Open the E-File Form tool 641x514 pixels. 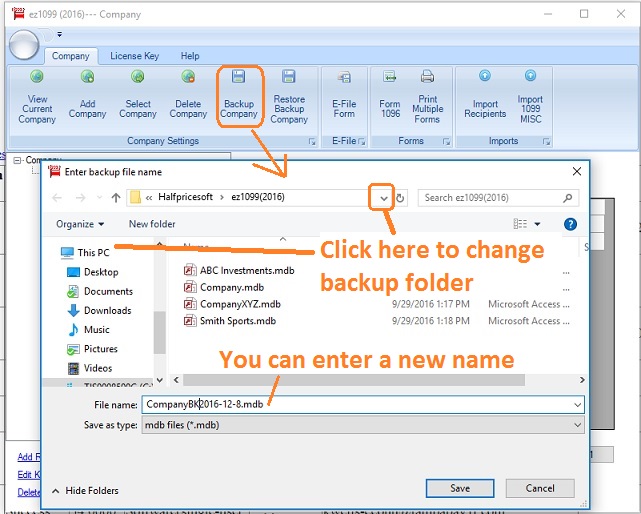pos(344,77)
